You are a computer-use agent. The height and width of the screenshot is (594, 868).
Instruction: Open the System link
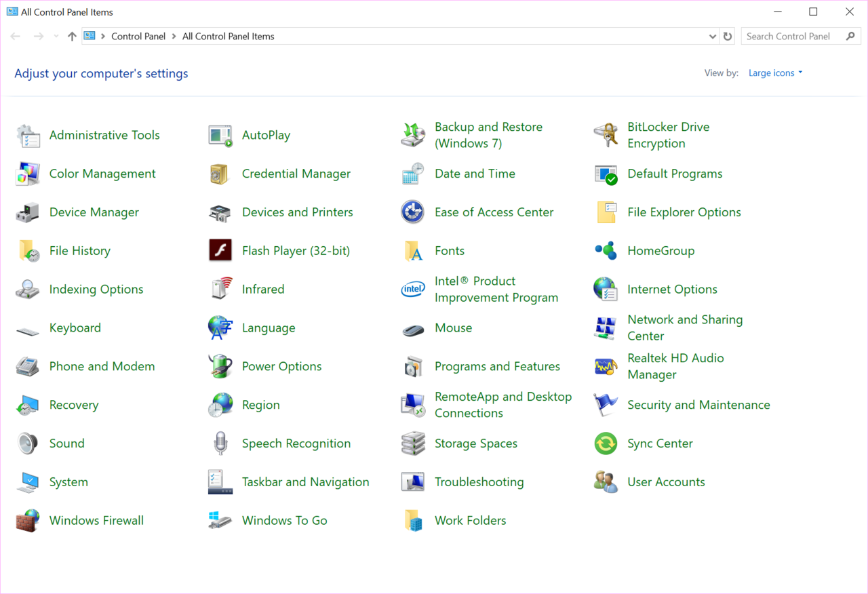(68, 482)
